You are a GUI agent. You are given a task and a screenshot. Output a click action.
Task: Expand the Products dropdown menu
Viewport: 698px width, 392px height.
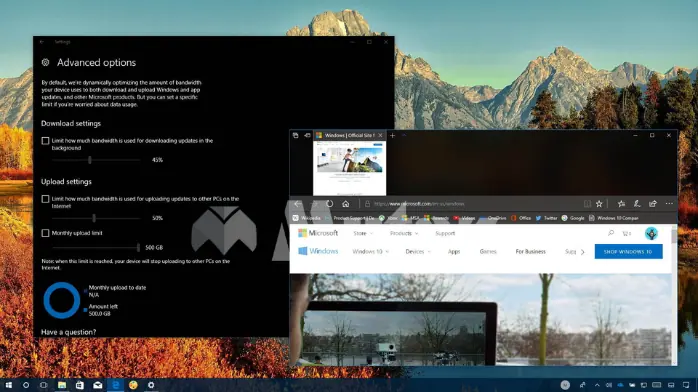point(404,233)
